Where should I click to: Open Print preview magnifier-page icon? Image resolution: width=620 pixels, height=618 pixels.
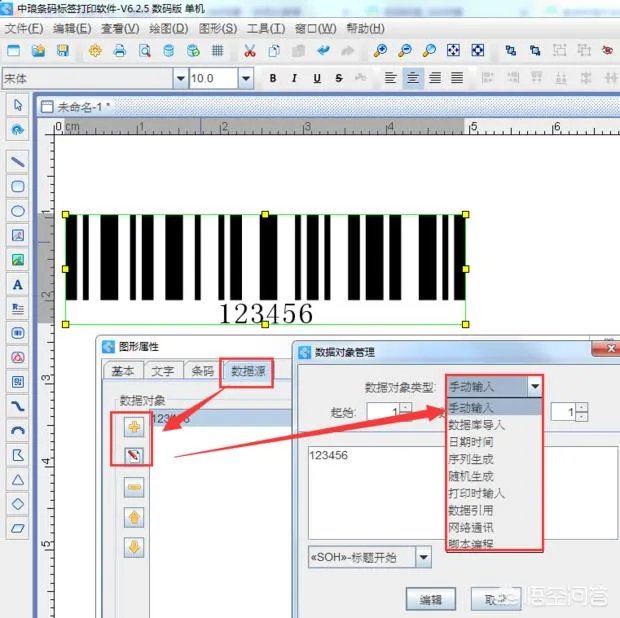144,51
